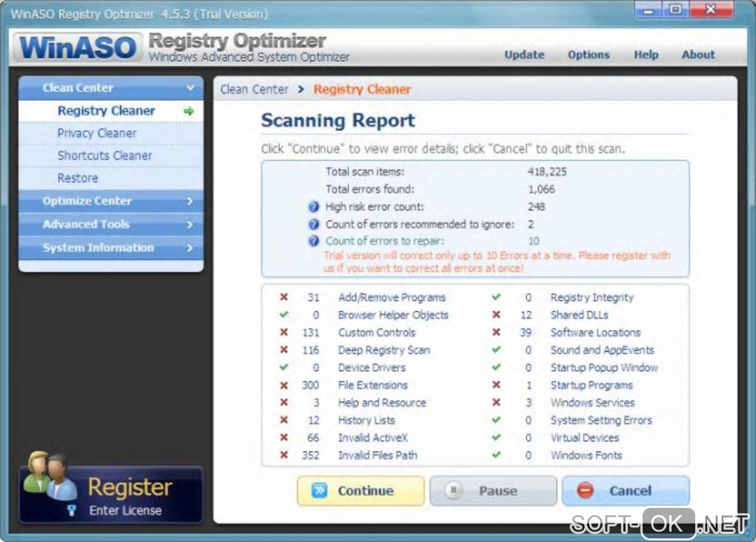Screen dimensions: 756x542
Task: Close the WinASO window
Action: (712, 10)
